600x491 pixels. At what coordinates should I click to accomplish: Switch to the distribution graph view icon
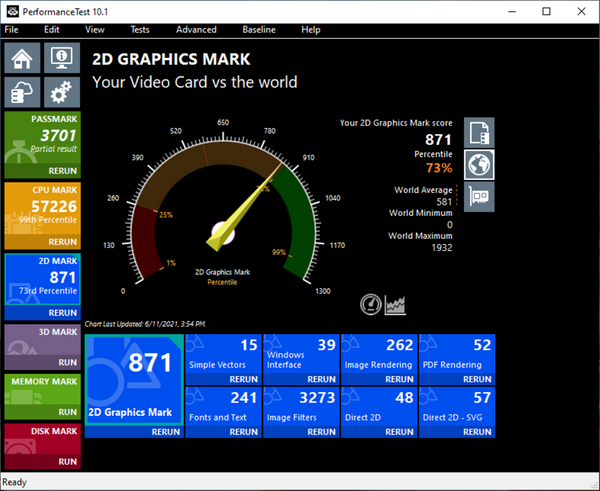395,305
